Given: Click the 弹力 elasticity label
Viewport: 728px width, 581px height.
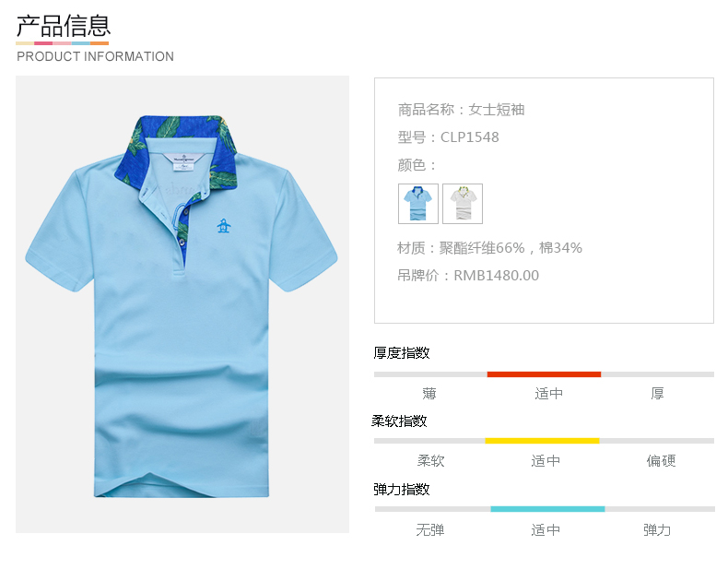Looking at the screenshot, I should (657, 530).
